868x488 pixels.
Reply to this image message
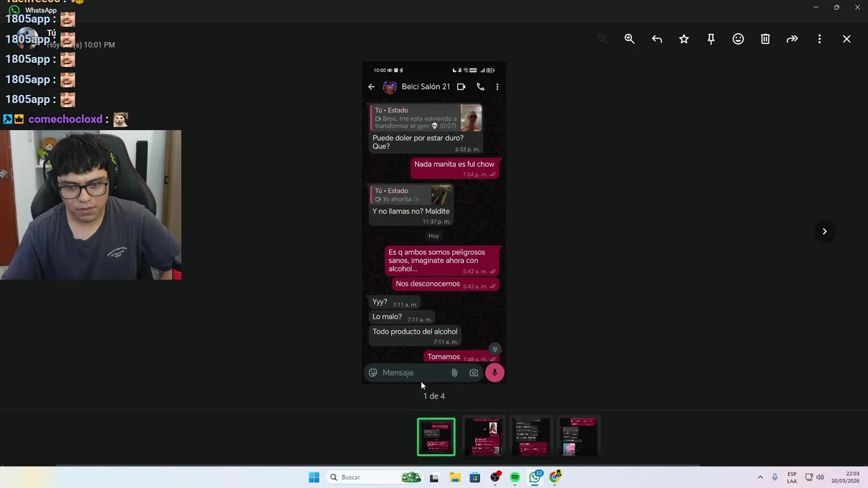tap(656, 39)
